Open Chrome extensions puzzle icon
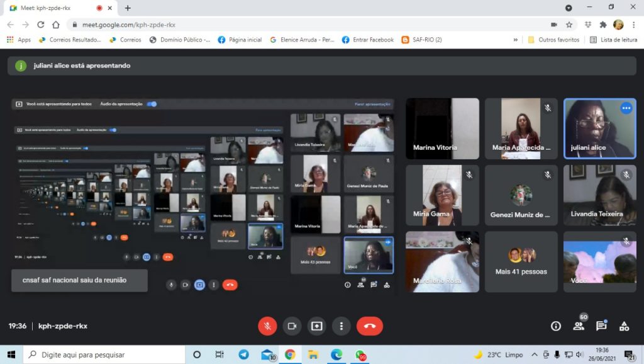Screen dimensions: 644x364 coord(603,25)
